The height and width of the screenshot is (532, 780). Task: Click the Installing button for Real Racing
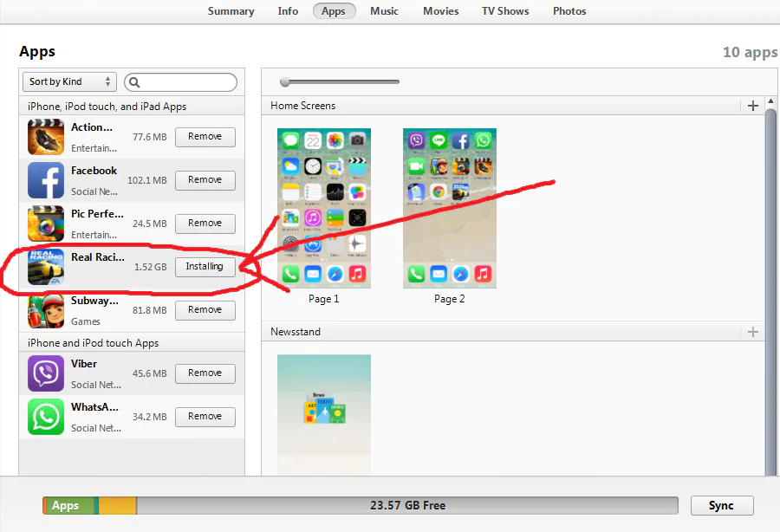205,267
